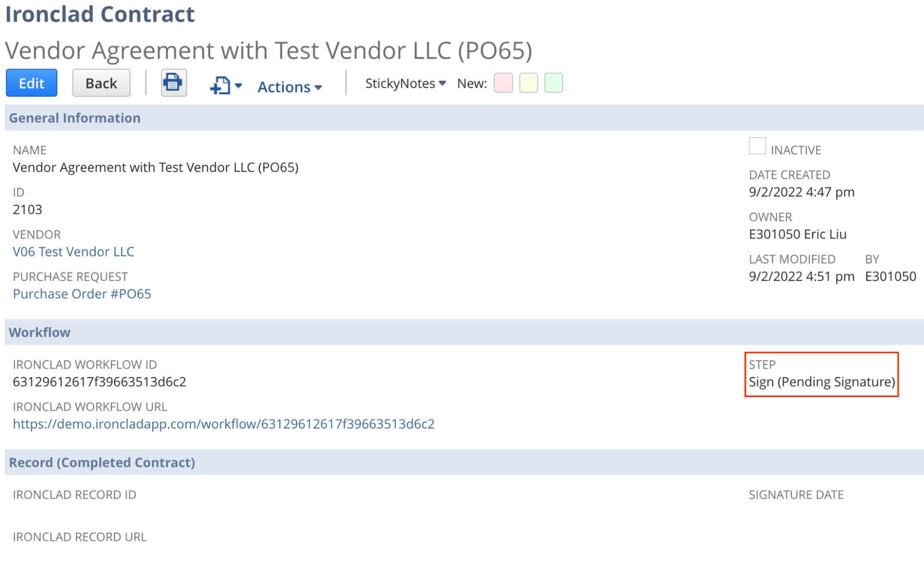Check the Inactive checkbox
Screen dimensions: 924x562
[758, 146]
